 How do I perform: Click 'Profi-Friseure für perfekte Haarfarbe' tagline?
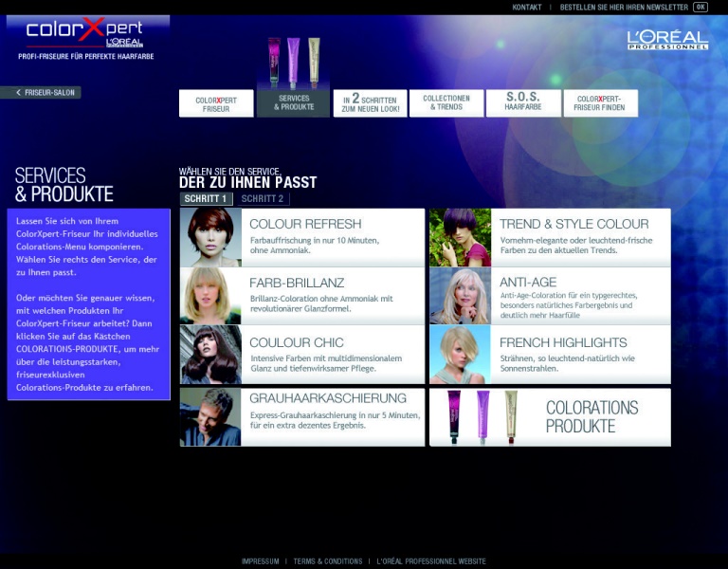tap(86, 56)
